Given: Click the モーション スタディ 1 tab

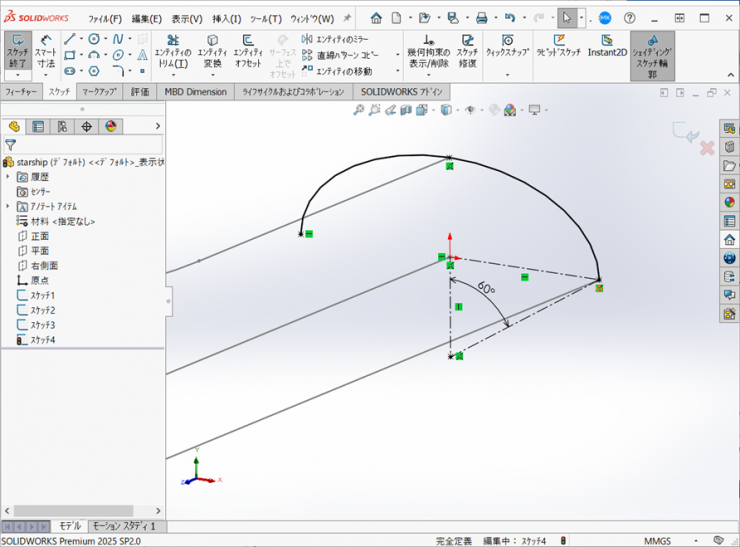Looking at the screenshot, I should (x=124, y=526).
